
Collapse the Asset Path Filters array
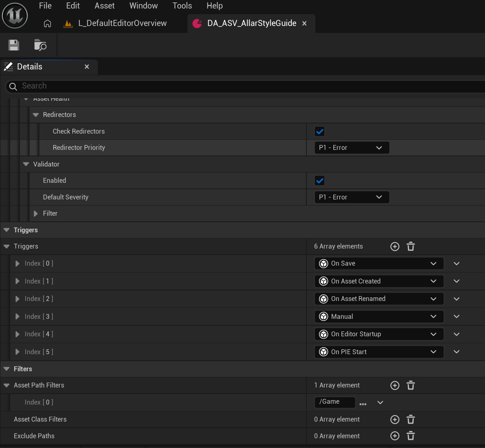6,385
